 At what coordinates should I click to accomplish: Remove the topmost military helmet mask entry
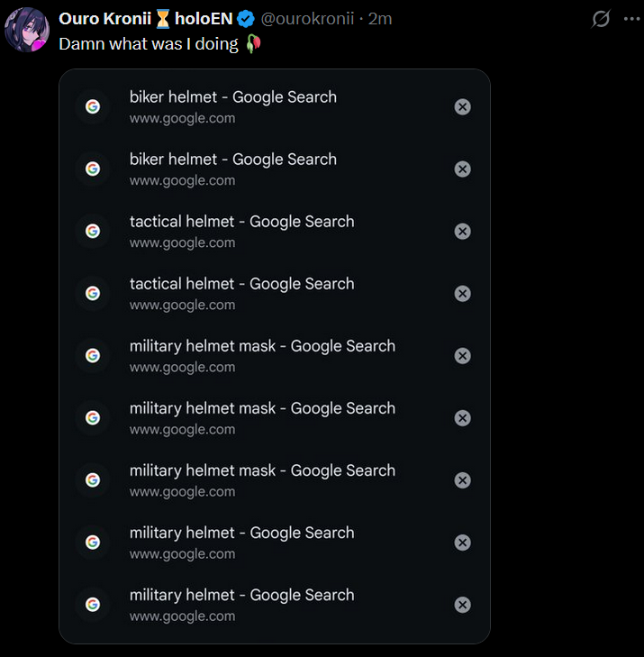(x=462, y=356)
